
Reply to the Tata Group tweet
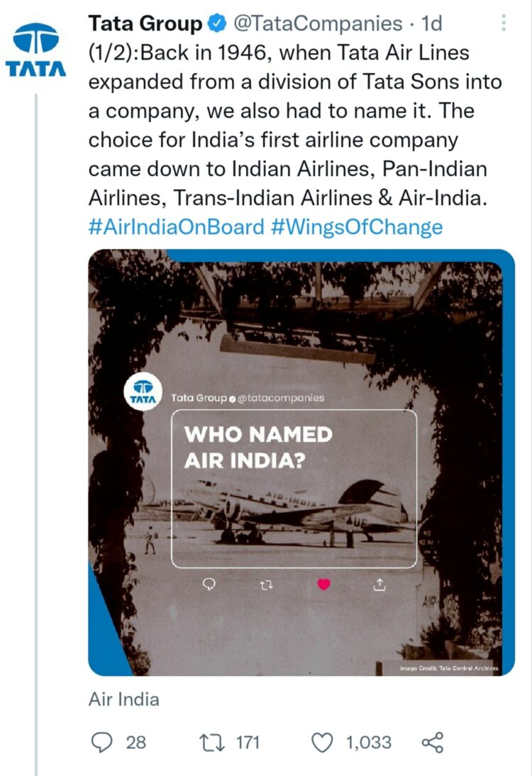[103, 743]
